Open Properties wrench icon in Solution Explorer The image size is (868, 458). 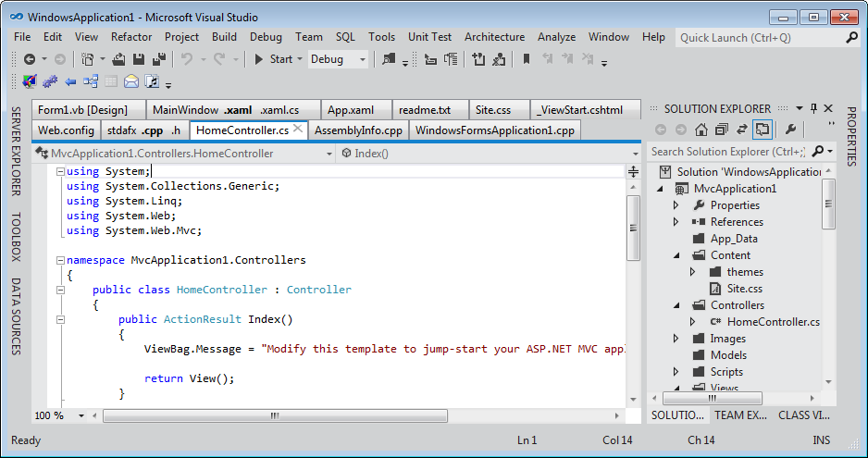tap(791, 130)
